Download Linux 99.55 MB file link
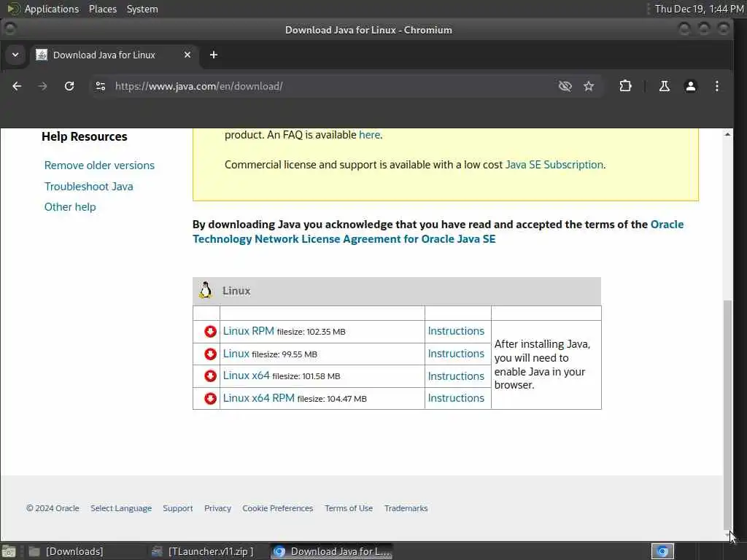 pyautogui.click(x=236, y=354)
